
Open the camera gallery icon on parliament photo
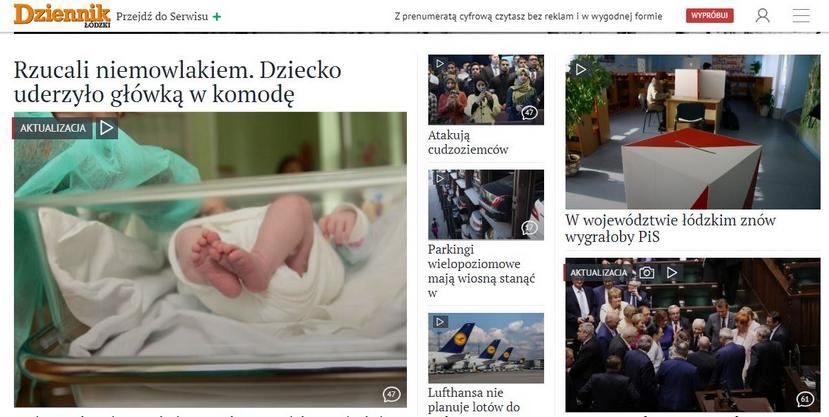click(646, 273)
